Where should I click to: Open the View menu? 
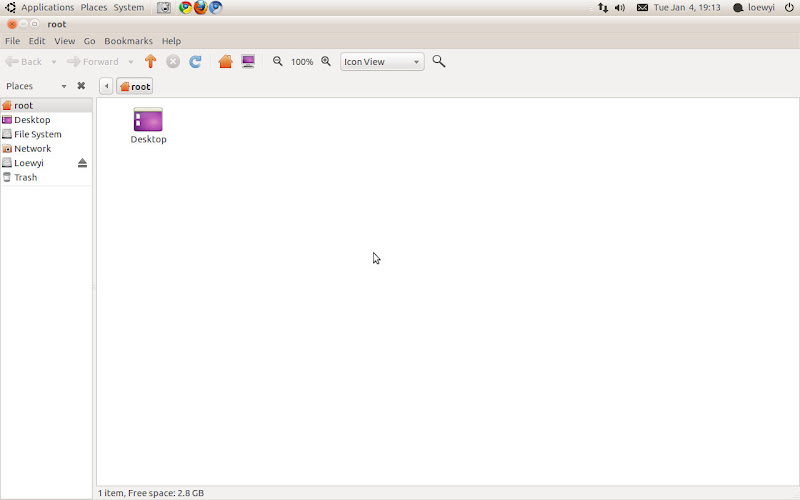pyautogui.click(x=65, y=41)
